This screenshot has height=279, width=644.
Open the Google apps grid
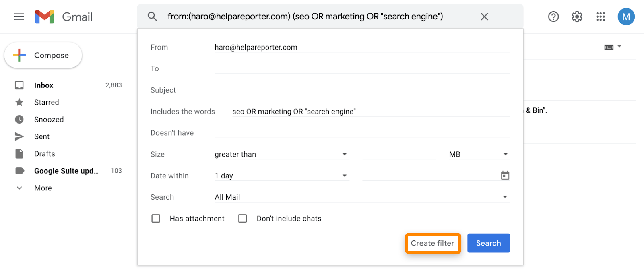[600, 17]
